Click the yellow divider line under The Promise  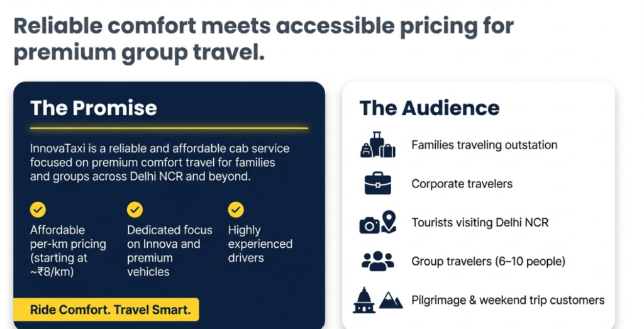tap(169, 128)
